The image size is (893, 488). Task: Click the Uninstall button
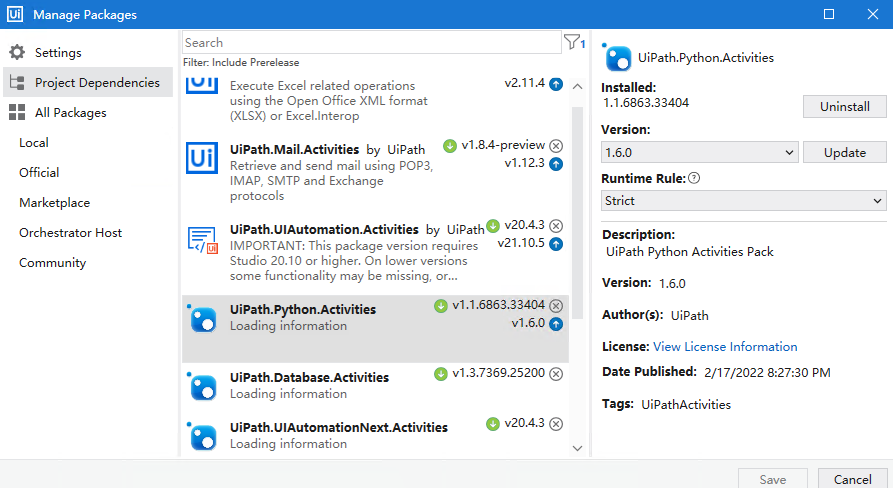click(845, 106)
